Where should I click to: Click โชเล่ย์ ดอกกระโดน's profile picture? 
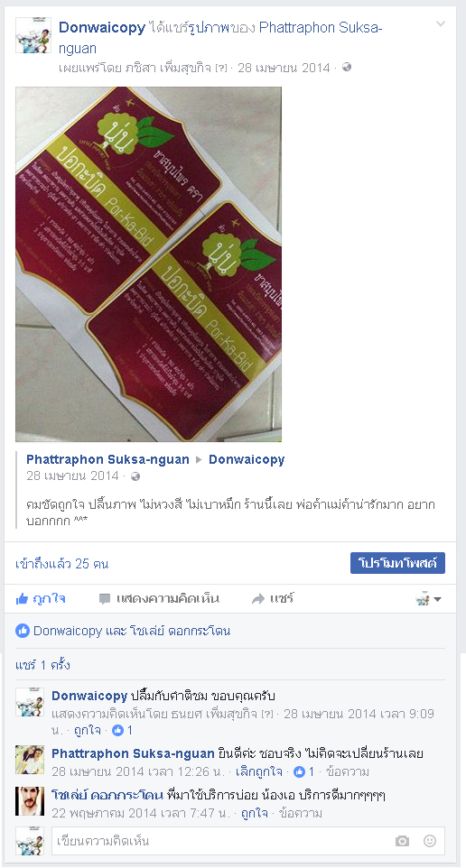pyautogui.click(x=30, y=801)
